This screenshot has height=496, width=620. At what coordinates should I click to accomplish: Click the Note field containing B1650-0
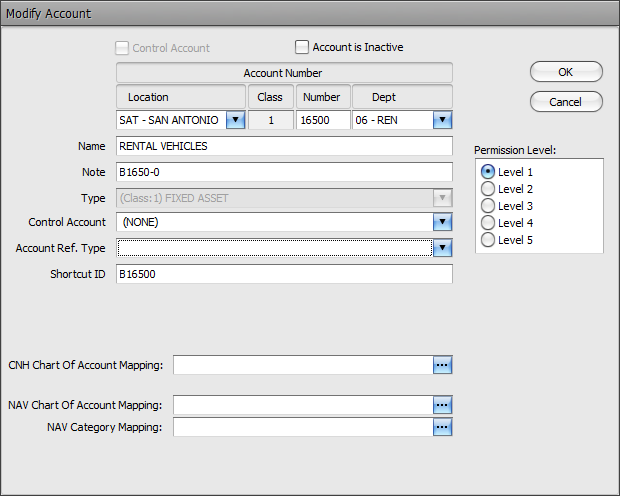pos(284,172)
